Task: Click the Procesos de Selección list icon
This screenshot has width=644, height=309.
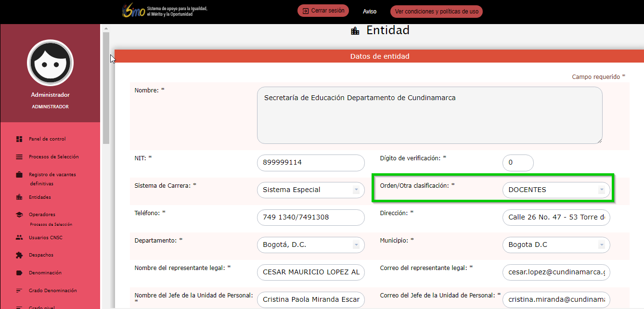Action: pyautogui.click(x=19, y=157)
